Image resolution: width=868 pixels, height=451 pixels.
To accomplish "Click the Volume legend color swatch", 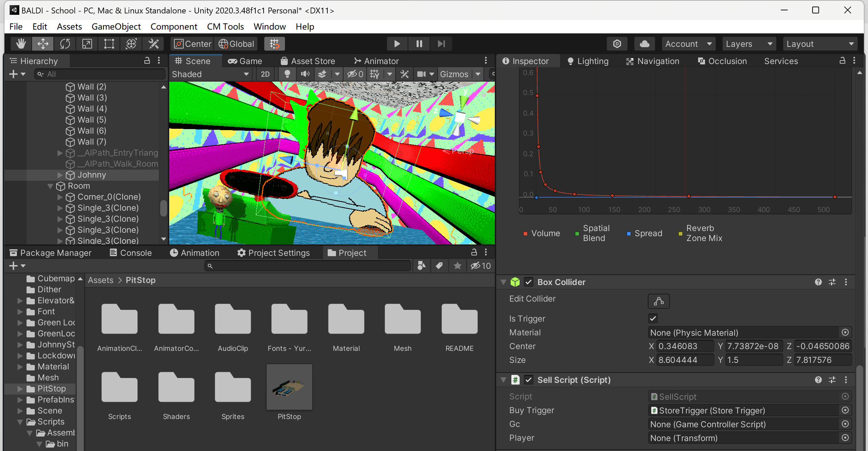I will (525, 233).
